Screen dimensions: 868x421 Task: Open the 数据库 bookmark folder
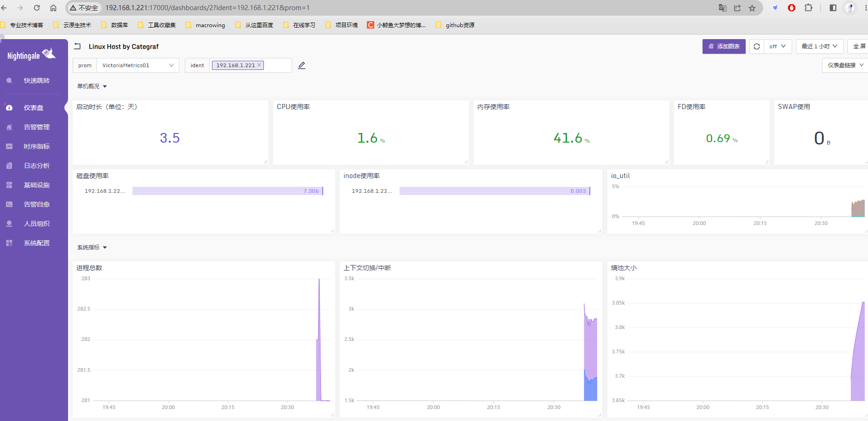pyautogui.click(x=114, y=25)
